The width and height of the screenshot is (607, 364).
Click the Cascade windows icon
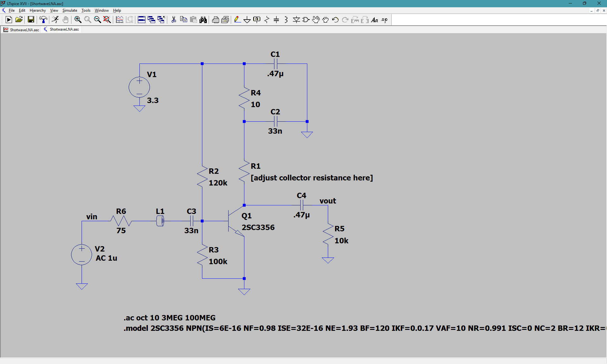(x=151, y=20)
